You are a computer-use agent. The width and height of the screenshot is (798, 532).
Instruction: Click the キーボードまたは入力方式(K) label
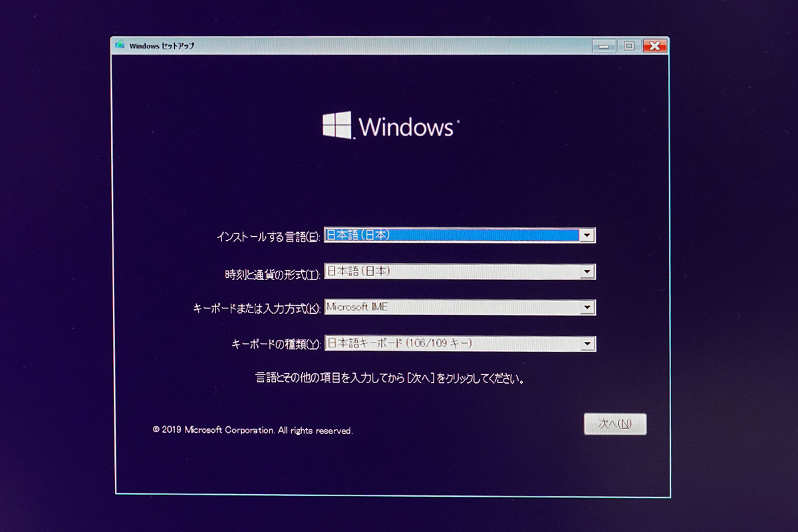(x=257, y=309)
